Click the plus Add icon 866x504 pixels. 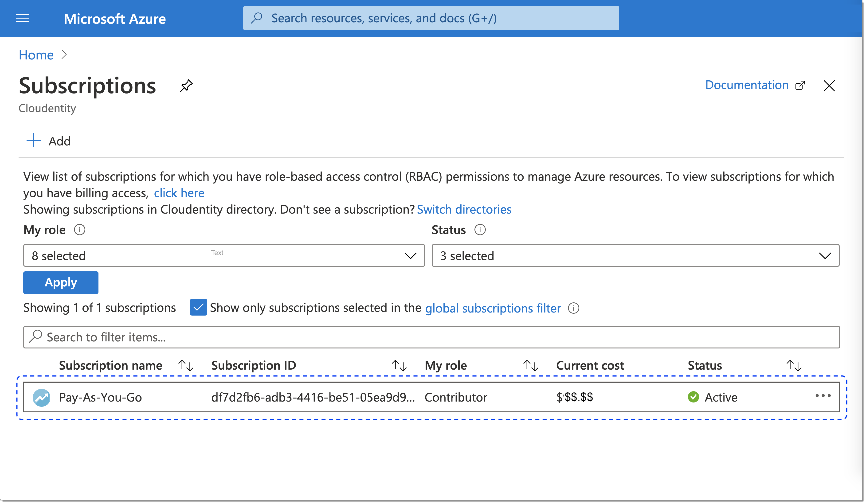point(34,141)
